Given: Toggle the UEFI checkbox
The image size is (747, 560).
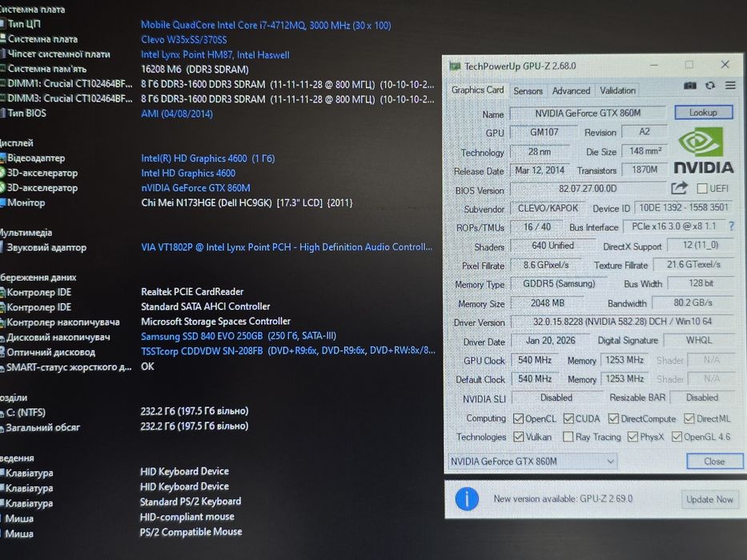Looking at the screenshot, I should (701, 189).
